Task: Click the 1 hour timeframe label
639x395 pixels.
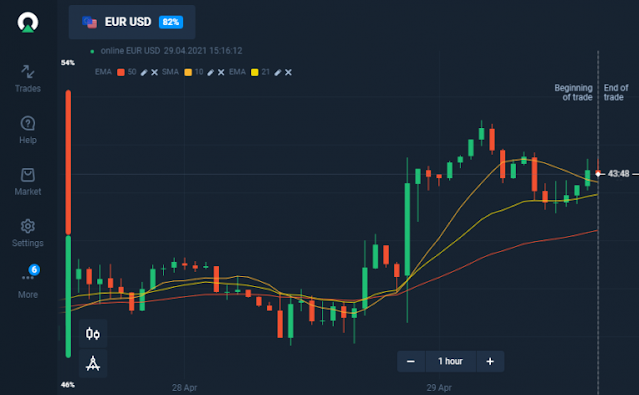Action: pos(450,362)
